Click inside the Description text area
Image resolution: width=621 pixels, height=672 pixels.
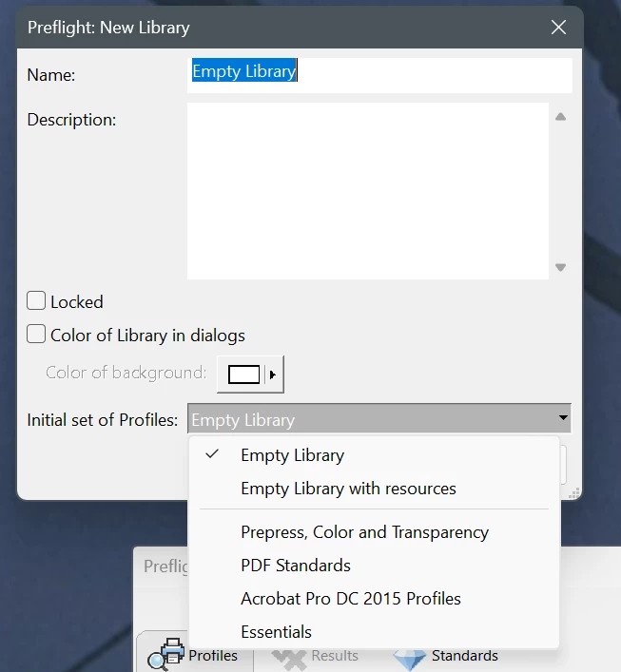368,191
